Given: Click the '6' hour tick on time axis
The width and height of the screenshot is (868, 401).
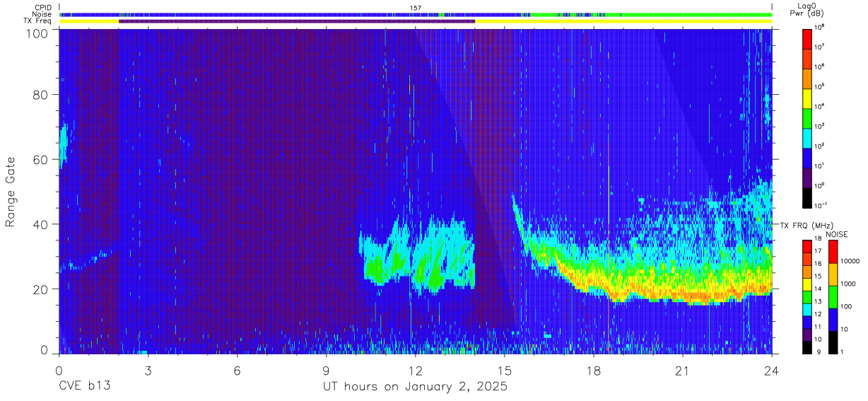Looking at the screenshot, I should tap(237, 370).
